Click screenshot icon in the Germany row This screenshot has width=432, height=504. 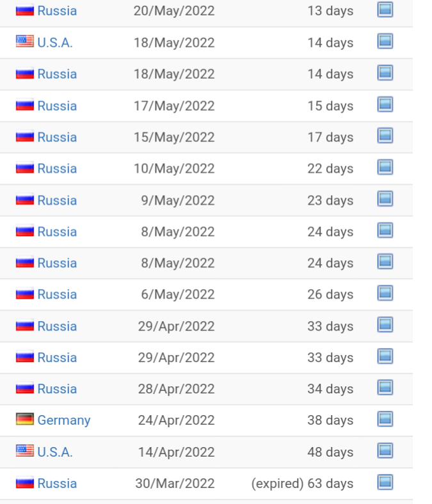pos(385,419)
